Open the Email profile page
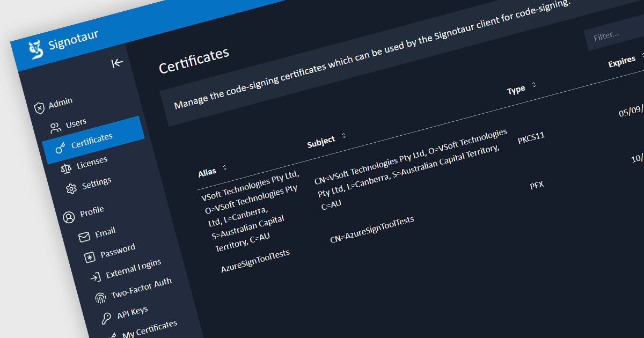The image size is (644, 338). pos(105,232)
